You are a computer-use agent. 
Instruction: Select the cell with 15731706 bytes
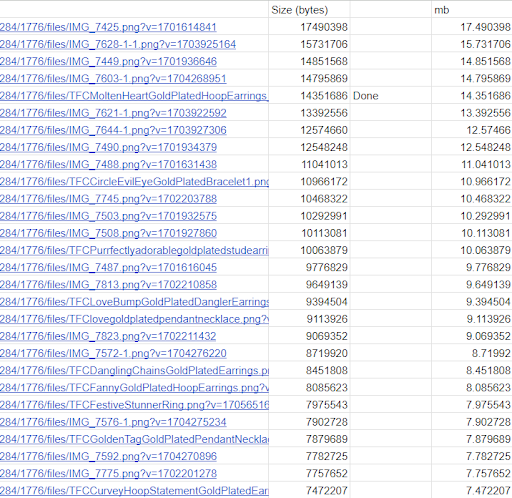[x=309, y=44]
